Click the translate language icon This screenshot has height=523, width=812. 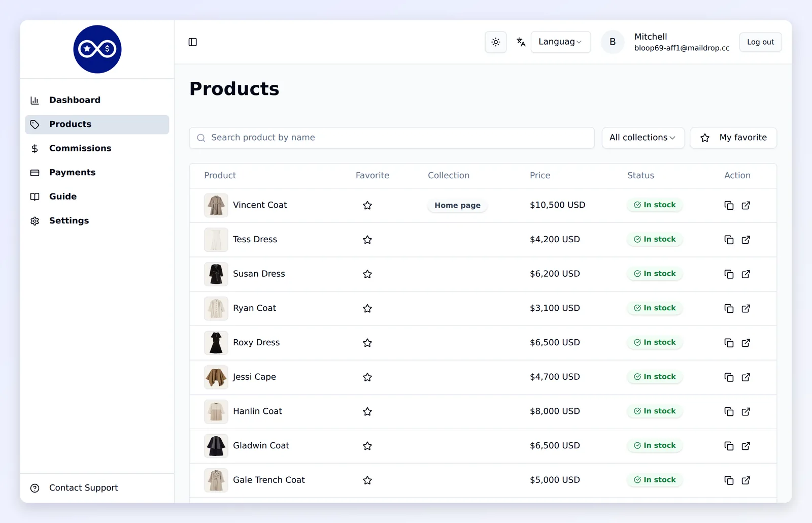[x=521, y=42]
